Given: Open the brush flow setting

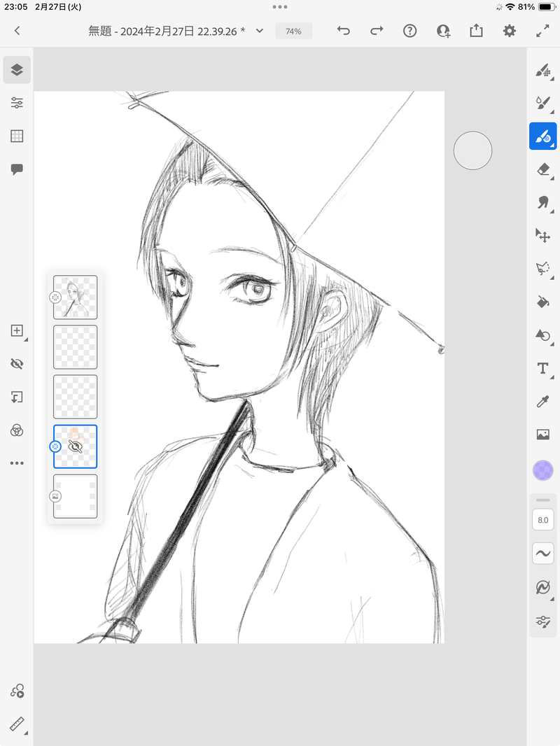Looking at the screenshot, I should click(x=543, y=587).
